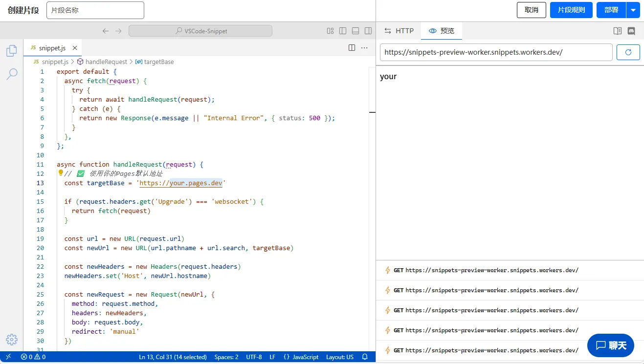Toggle the primary side bar layout
This screenshot has height=364, width=644.
(x=343, y=31)
